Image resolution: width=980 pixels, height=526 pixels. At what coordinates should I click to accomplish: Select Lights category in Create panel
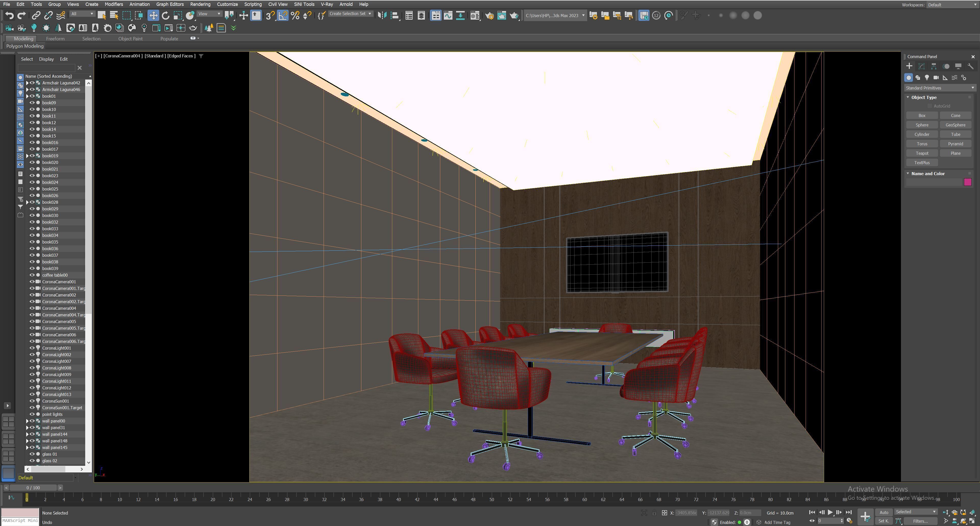pos(927,78)
